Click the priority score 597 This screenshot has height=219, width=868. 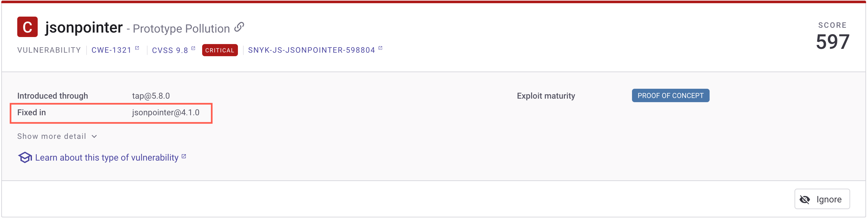pos(832,42)
